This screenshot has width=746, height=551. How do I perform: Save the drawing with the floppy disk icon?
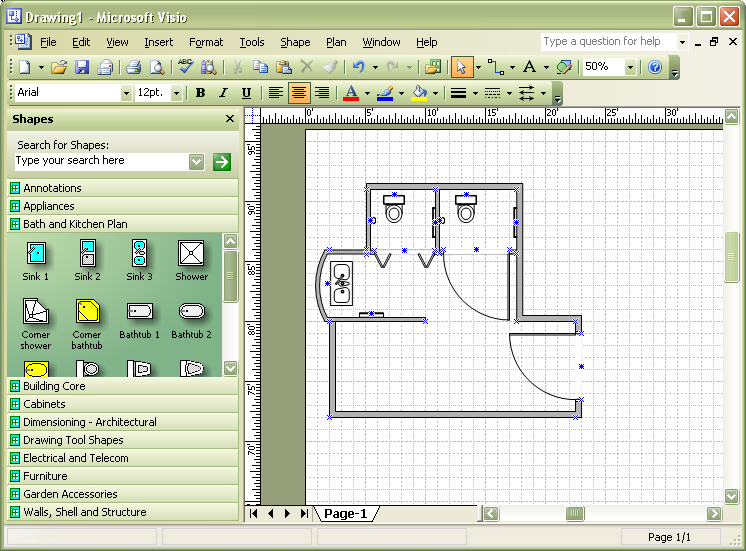82,67
